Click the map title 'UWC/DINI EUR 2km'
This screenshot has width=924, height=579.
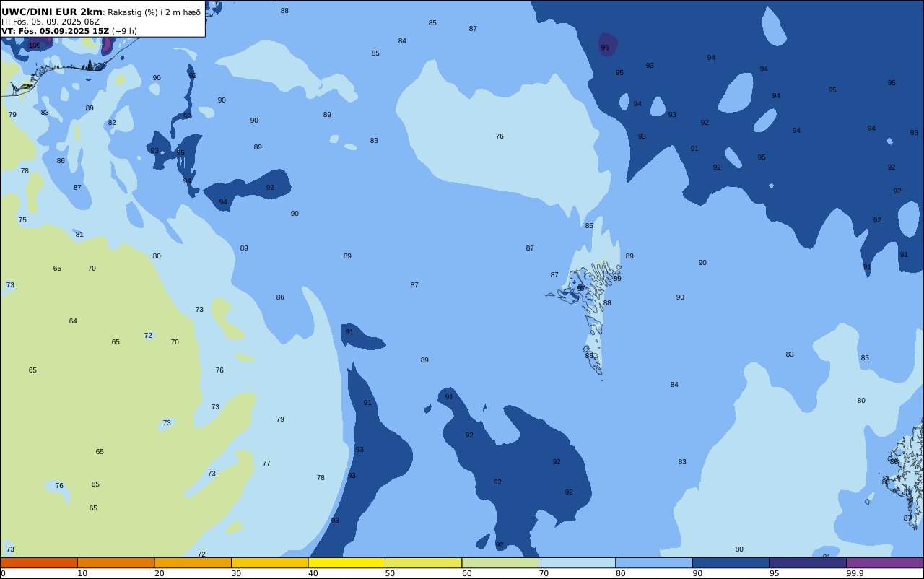[x=52, y=12]
